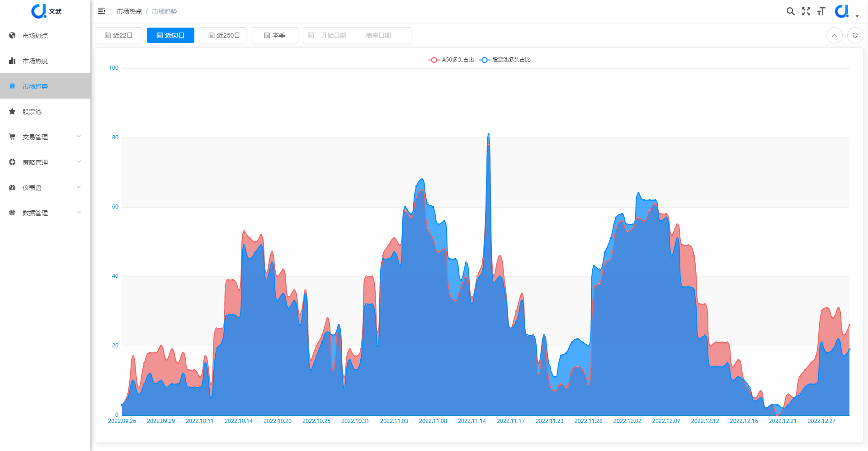
Task: Click the x-axis label 2022.12.27
Action: pyautogui.click(x=822, y=421)
